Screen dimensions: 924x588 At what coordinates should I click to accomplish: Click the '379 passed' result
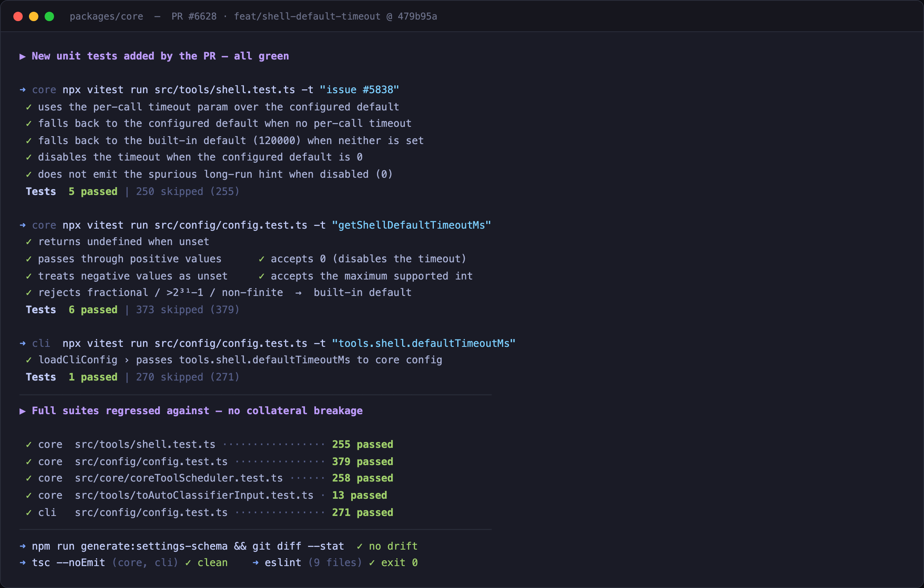click(x=363, y=462)
